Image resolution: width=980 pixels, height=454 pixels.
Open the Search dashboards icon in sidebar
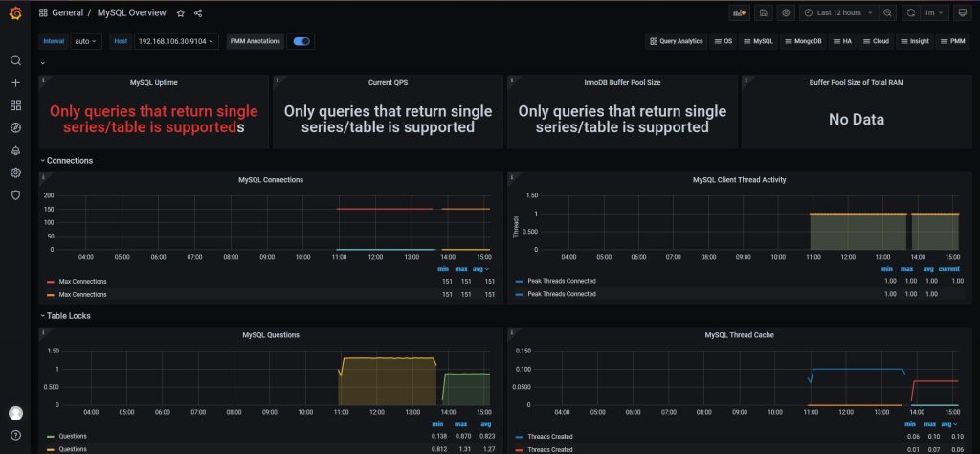pyautogui.click(x=15, y=60)
